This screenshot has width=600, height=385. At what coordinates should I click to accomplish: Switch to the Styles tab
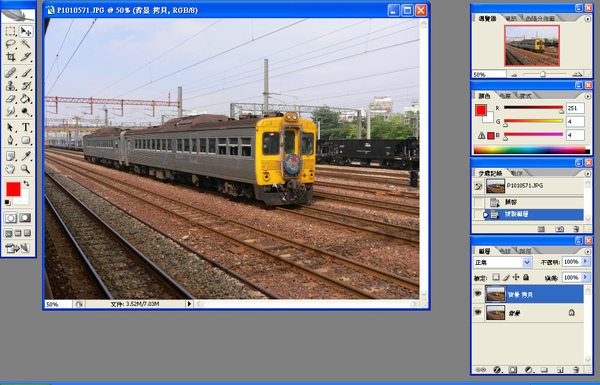point(525,96)
